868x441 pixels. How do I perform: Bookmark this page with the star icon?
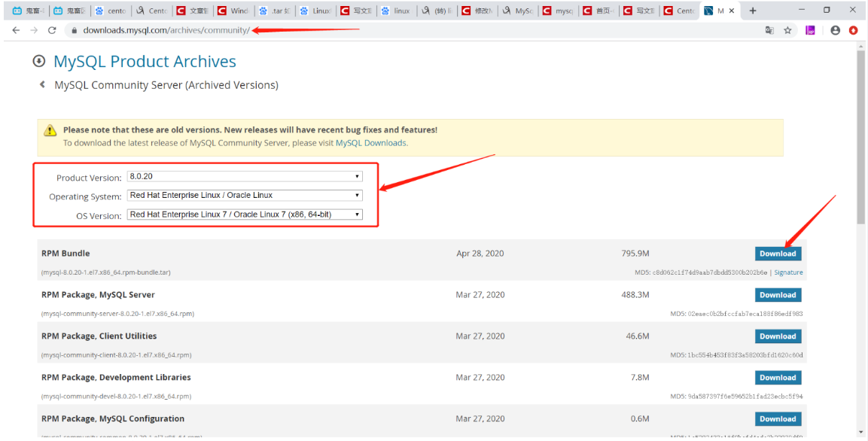(787, 30)
